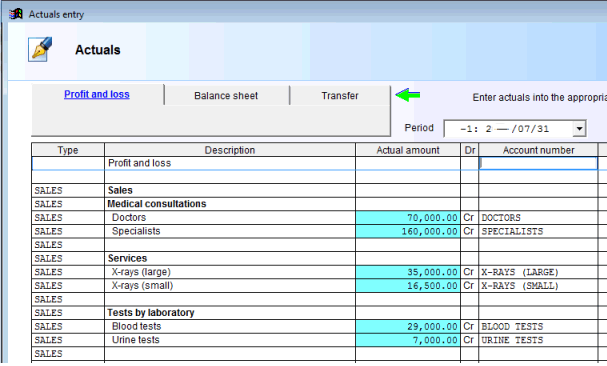Expand the Period dropdown arrow

580,129
